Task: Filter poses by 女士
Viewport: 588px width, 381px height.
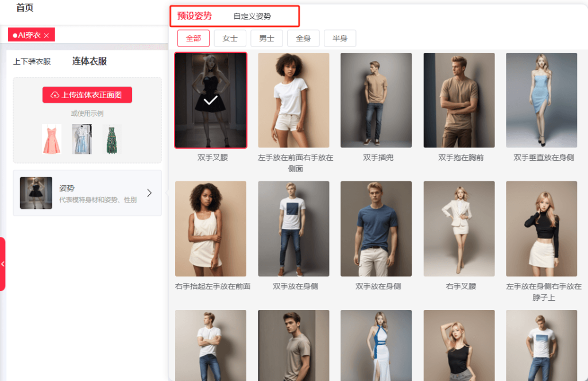Action: [230, 38]
